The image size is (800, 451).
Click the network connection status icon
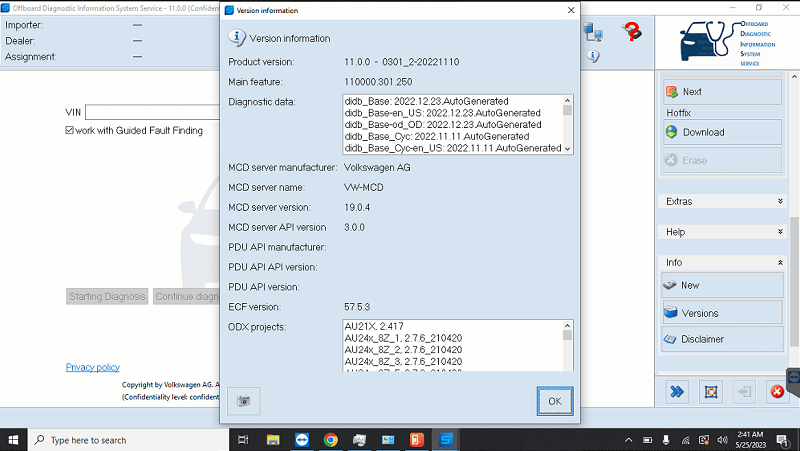593,32
